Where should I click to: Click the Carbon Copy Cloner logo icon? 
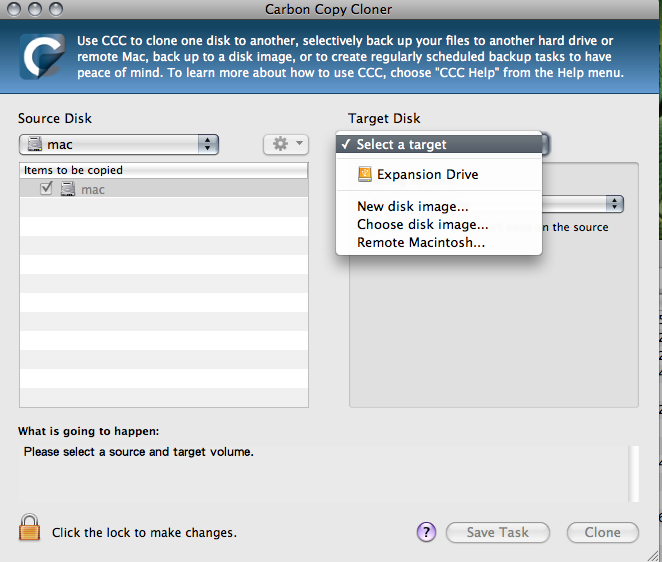pyautogui.click(x=42, y=57)
